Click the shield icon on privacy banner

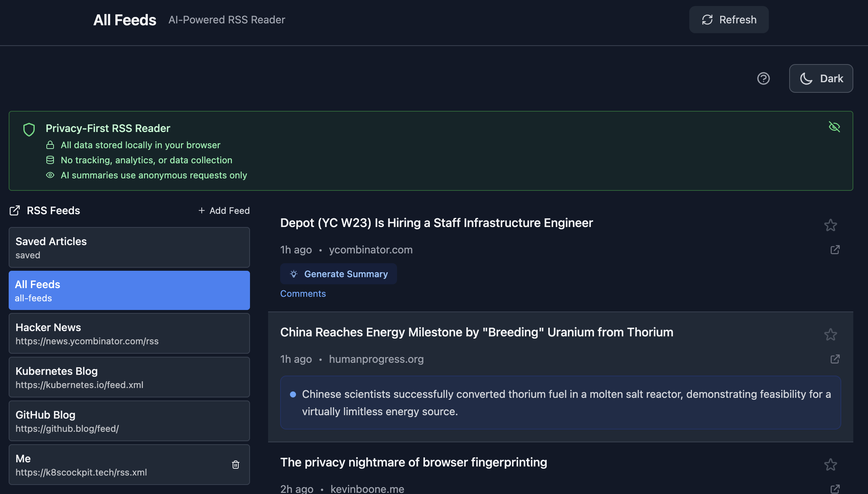[29, 129]
